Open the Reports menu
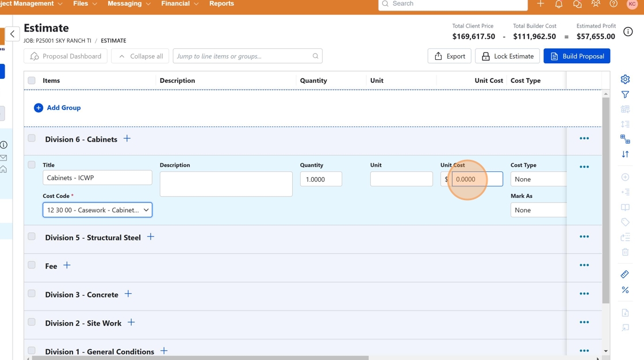 (221, 3)
